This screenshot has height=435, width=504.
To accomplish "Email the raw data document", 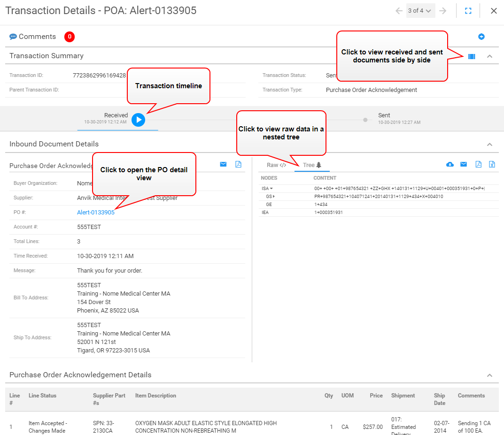I will pos(464,164).
